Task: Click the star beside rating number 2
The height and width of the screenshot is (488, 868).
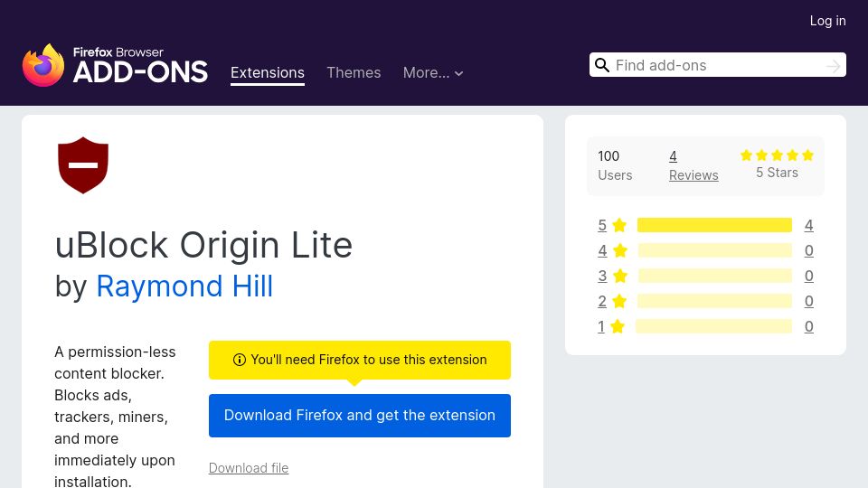Action: point(619,301)
